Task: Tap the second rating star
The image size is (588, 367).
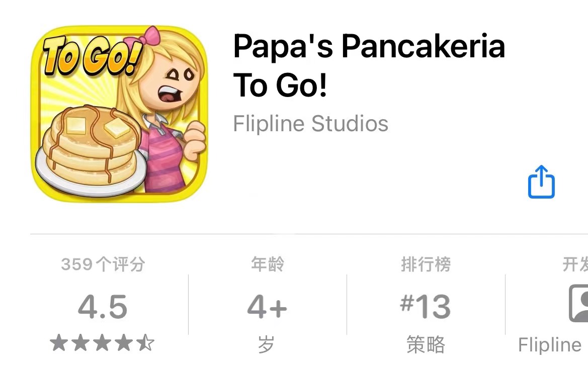Action: pyautogui.click(x=80, y=343)
